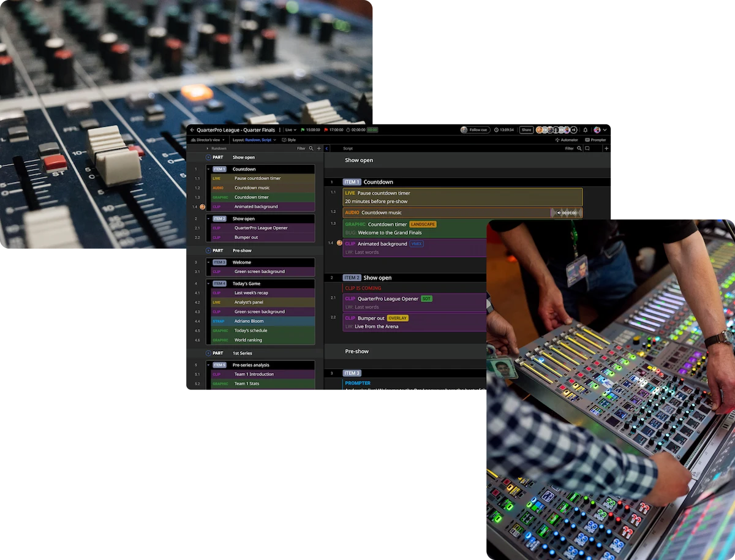Click the search icon in Script panel header

point(579,148)
